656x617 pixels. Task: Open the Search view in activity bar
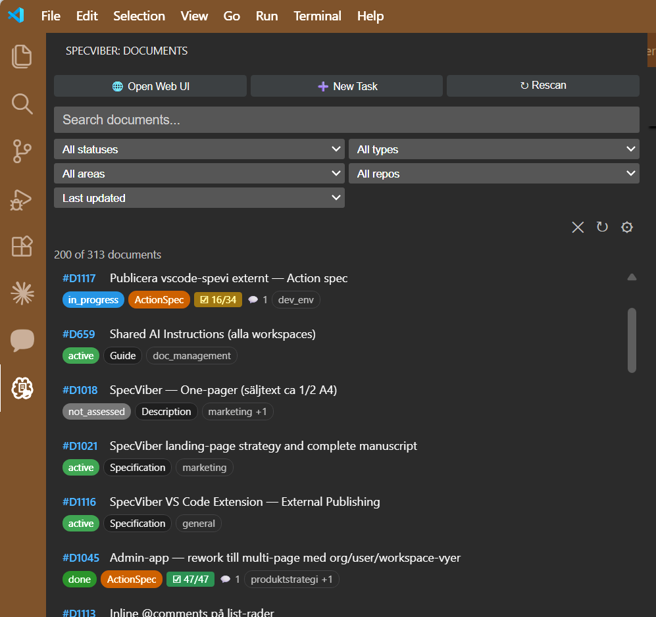[22, 104]
